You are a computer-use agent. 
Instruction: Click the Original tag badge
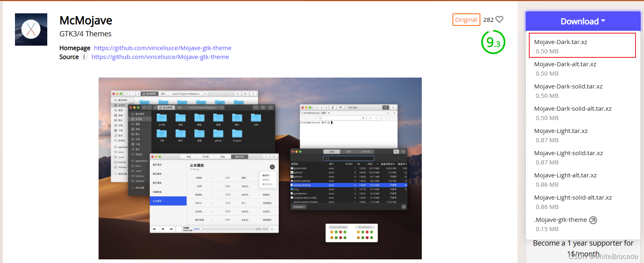tap(466, 19)
